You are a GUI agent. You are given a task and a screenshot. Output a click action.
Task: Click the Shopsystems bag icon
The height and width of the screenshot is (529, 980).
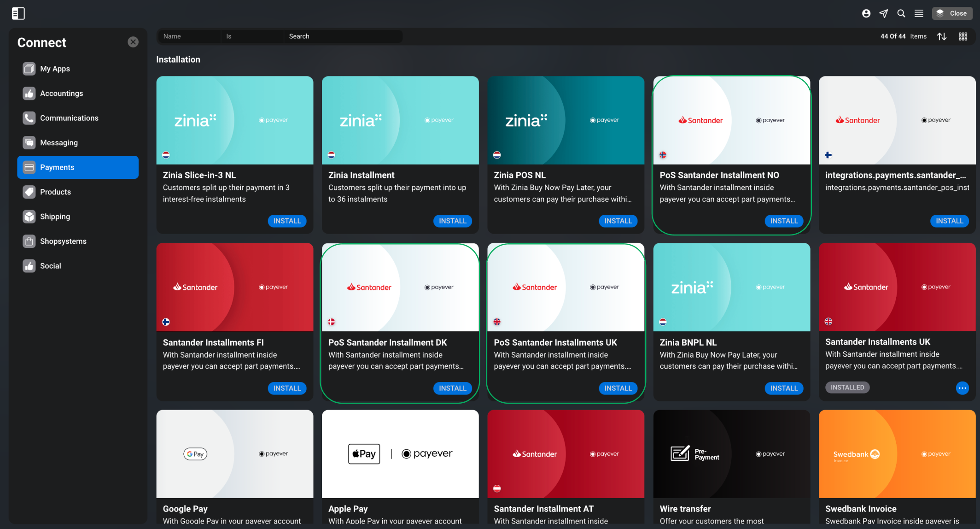(x=29, y=241)
